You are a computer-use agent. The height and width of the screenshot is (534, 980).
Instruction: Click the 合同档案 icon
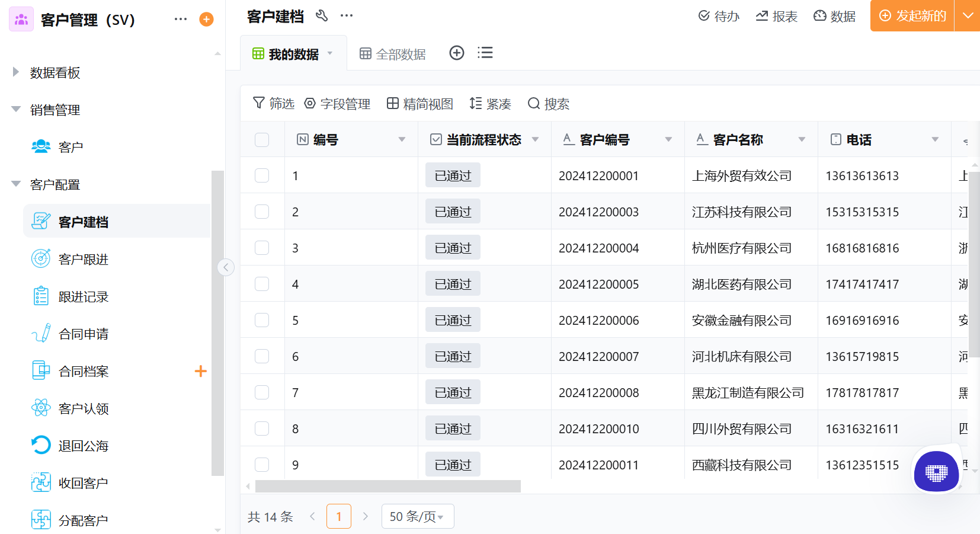(x=40, y=370)
